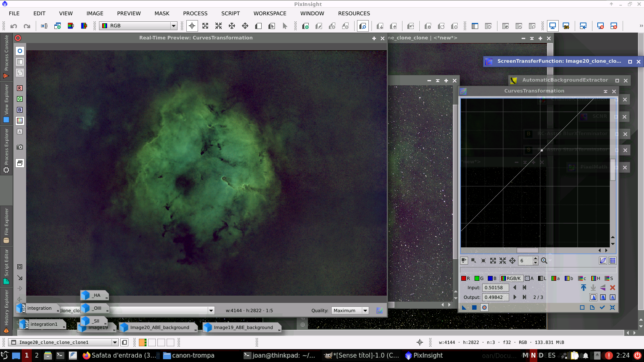Open the SCRIPT menu
The image size is (644, 362).
tap(230, 13)
